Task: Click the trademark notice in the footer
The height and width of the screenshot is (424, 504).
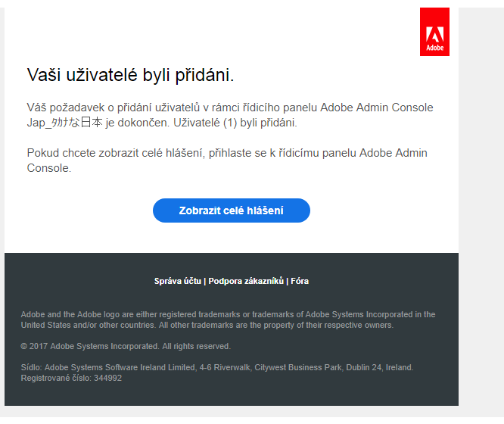Action: tap(228, 320)
